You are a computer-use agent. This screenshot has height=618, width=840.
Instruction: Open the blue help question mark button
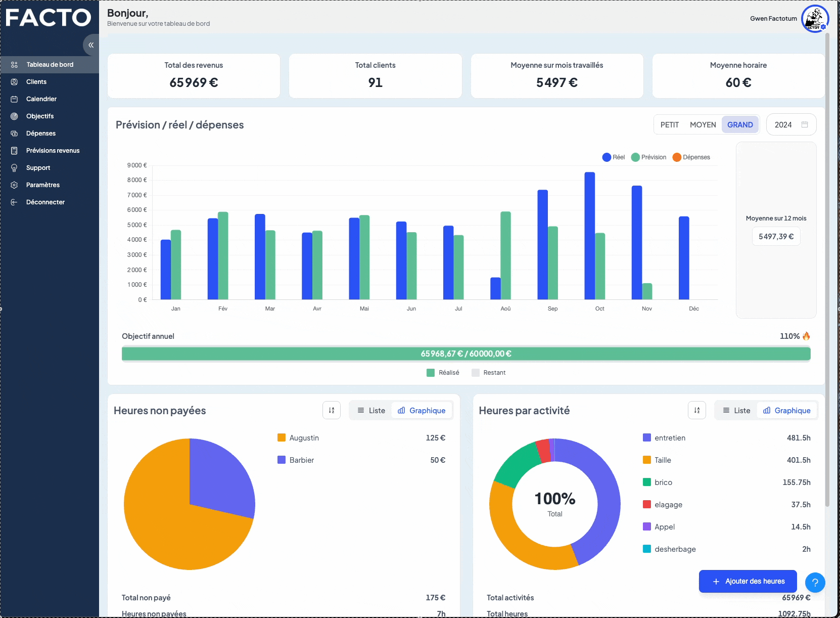(x=815, y=583)
